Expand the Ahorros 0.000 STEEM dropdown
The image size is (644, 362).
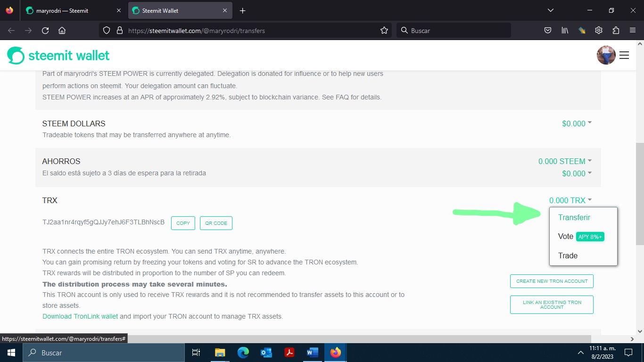(x=565, y=161)
